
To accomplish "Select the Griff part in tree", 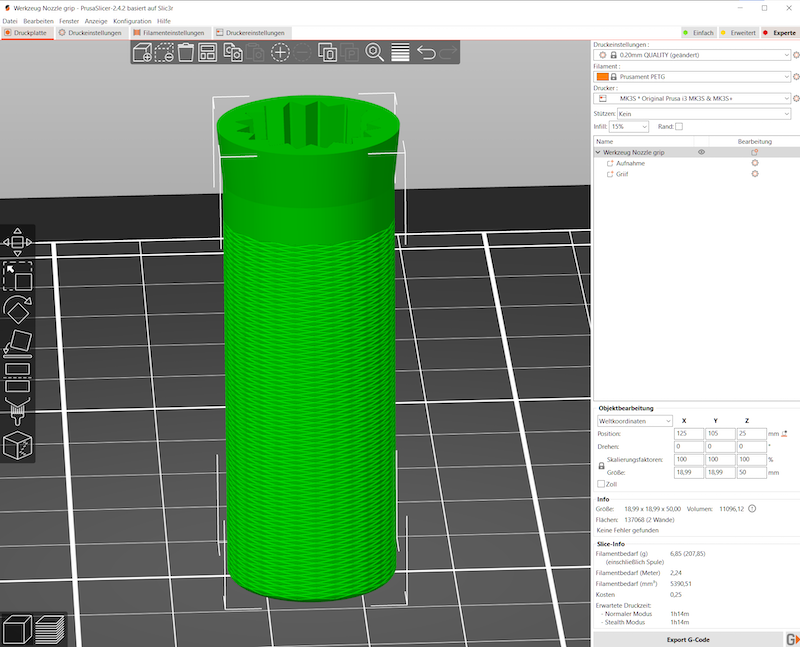I will click(x=622, y=174).
